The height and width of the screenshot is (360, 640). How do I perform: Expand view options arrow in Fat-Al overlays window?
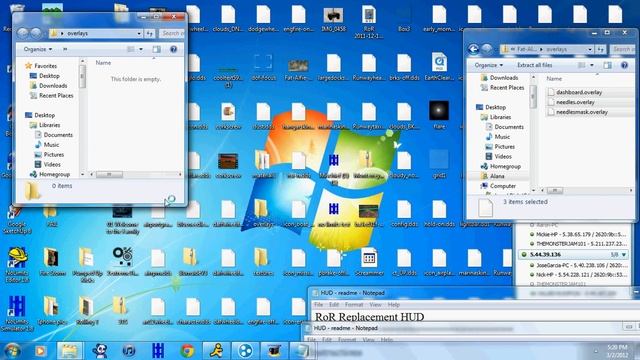tap(592, 65)
